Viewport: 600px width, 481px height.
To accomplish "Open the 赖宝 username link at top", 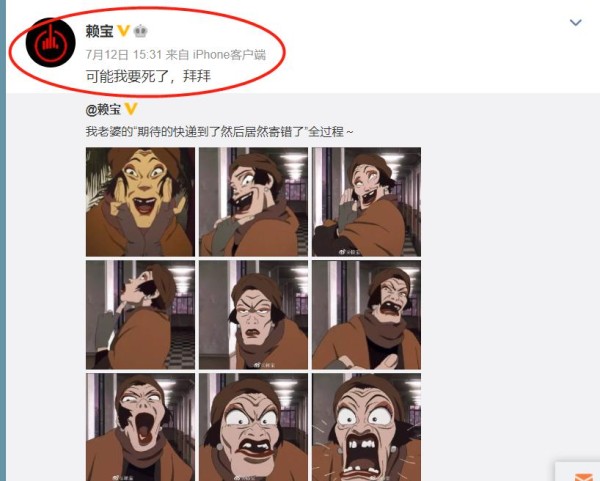I will click(x=99, y=31).
